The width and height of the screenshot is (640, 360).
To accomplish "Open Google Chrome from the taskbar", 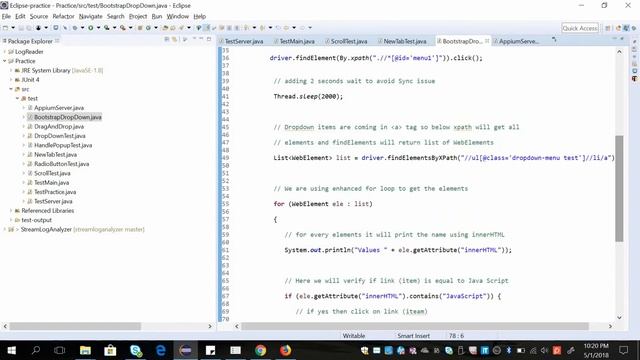I will 260,350.
